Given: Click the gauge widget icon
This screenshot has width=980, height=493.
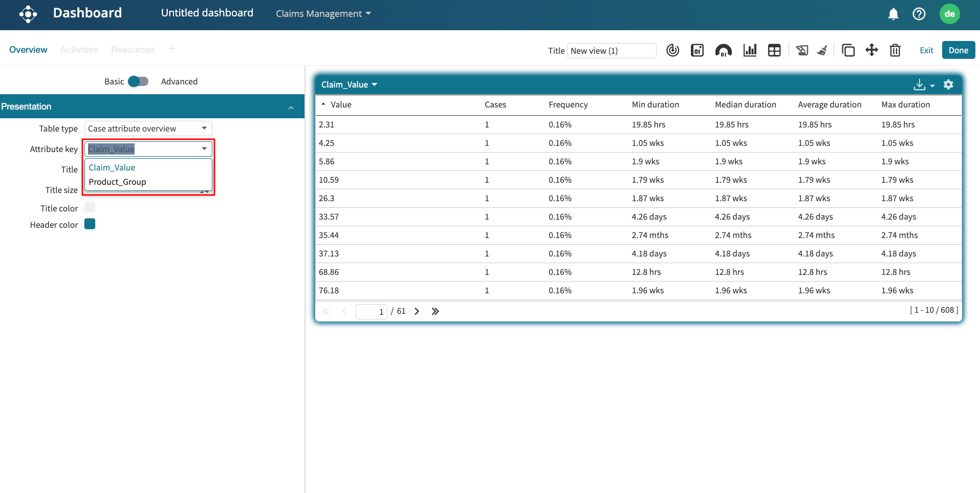Looking at the screenshot, I should [x=723, y=50].
